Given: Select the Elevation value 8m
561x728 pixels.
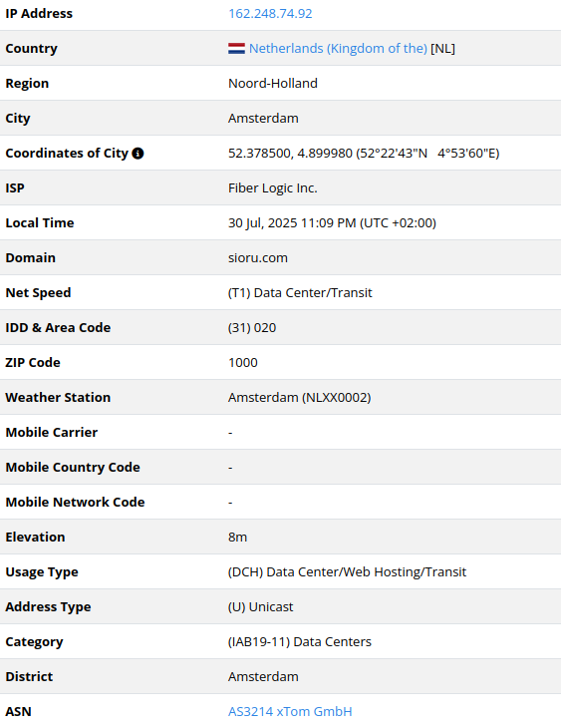Looking at the screenshot, I should pyautogui.click(x=237, y=538).
